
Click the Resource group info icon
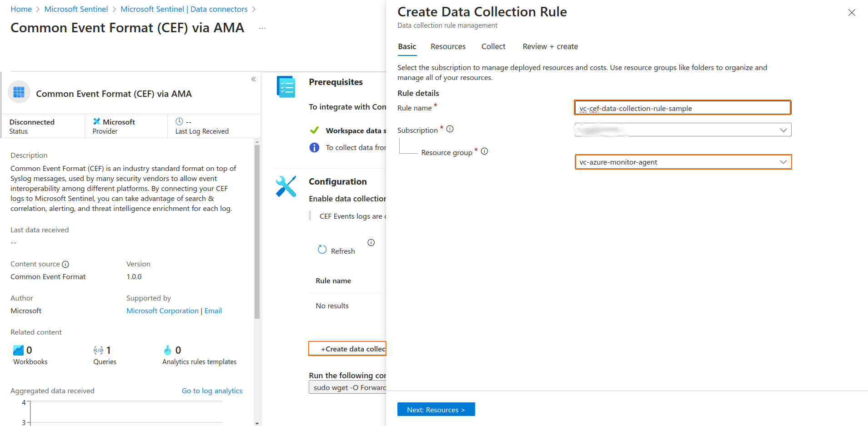coord(484,151)
